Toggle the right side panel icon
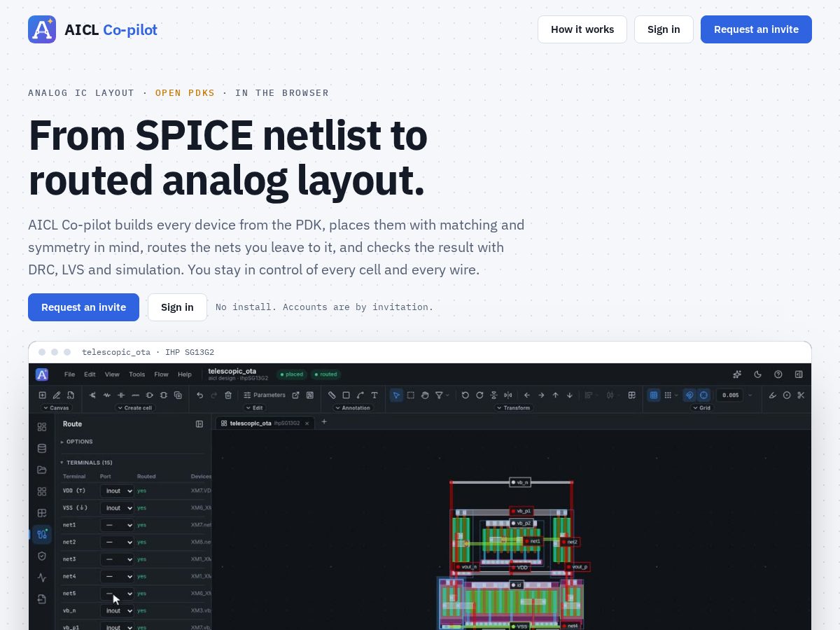This screenshot has height=630, width=840. click(x=799, y=374)
